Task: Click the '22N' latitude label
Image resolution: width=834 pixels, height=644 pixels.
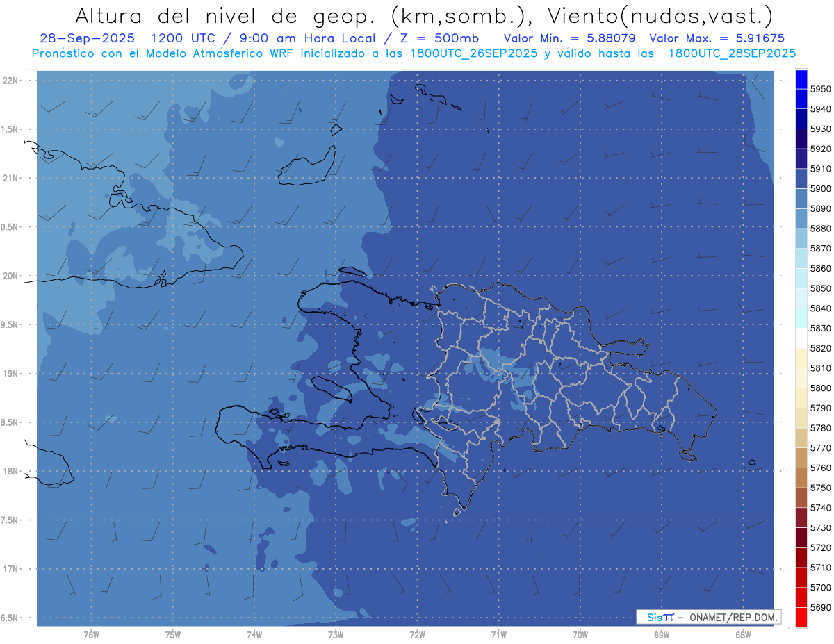Action: (12, 81)
